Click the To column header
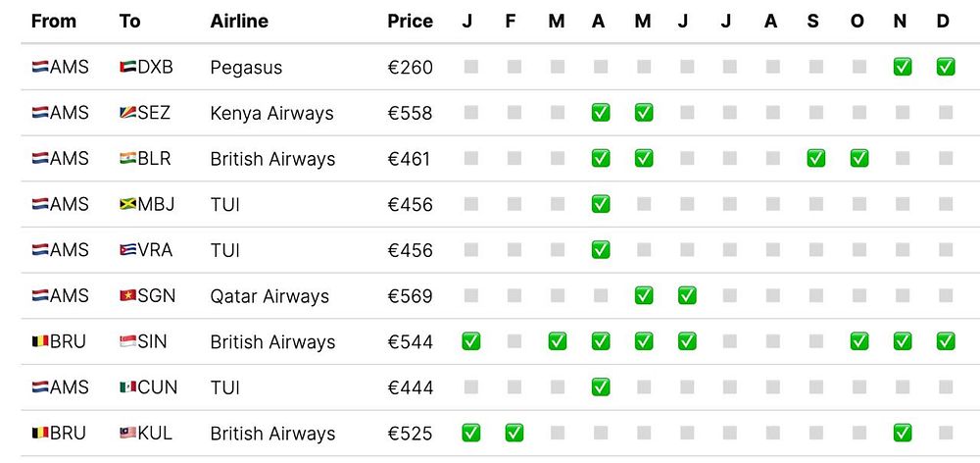980x463 pixels. [129, 21]
